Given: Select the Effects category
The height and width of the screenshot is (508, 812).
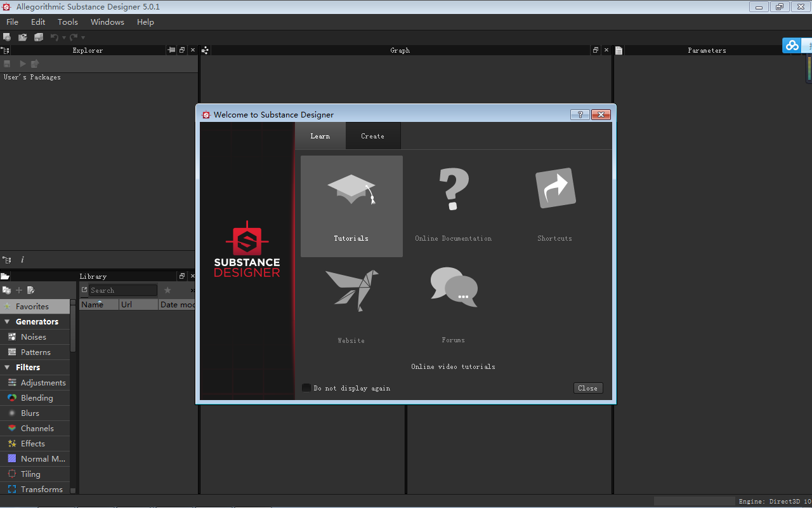Looking at the screenshot, I should click(x=34, y=443).
